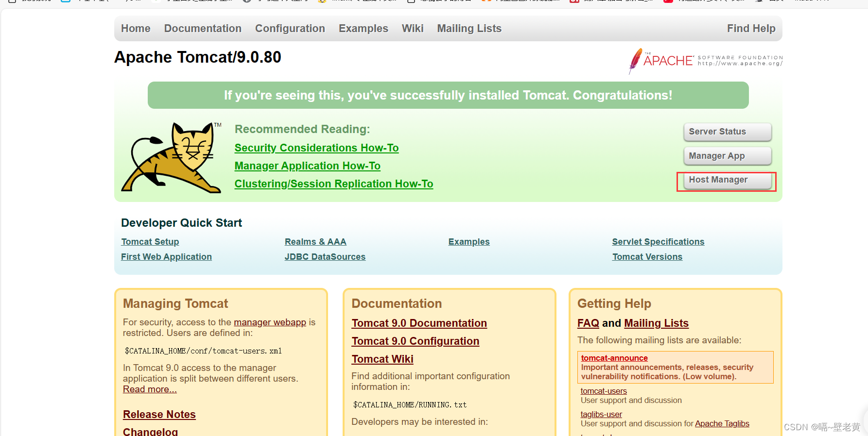Open the Tomcat Setup link
868x436 pixels.
click(x=150, y=242)
